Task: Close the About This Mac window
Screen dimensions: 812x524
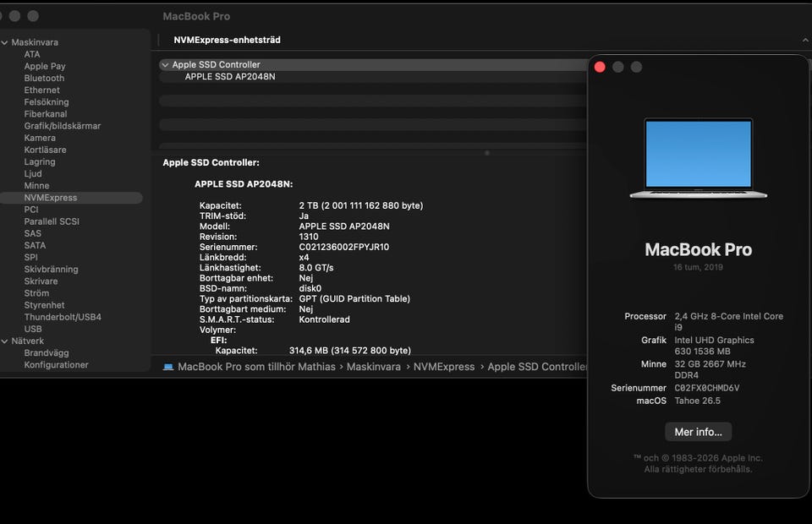Action: click(x=600, y=68)
